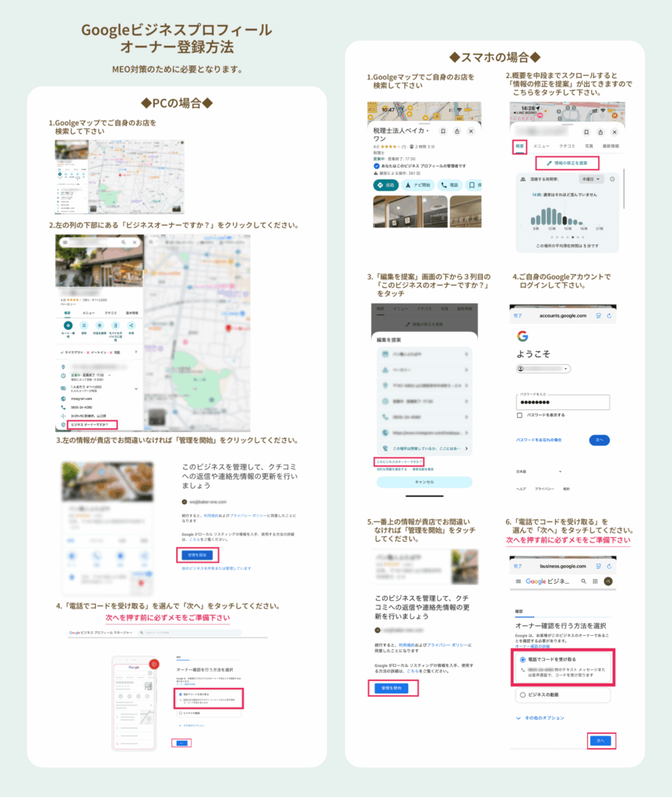Click the apps grid icon on business.google.com
Image resolution: width=672 pixels, height=797 pixels.
click(595, 581)
